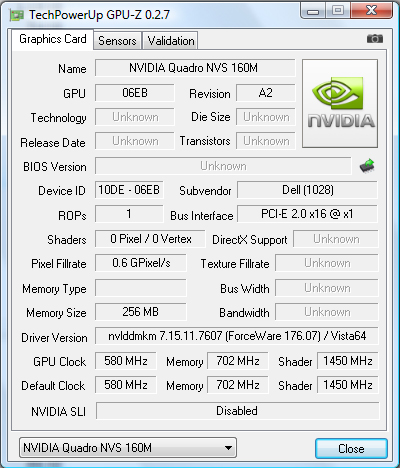Click the Name field showing Quadro NVS 160M
This screenshot has height=468, width=400.
(x=195, y=68)
